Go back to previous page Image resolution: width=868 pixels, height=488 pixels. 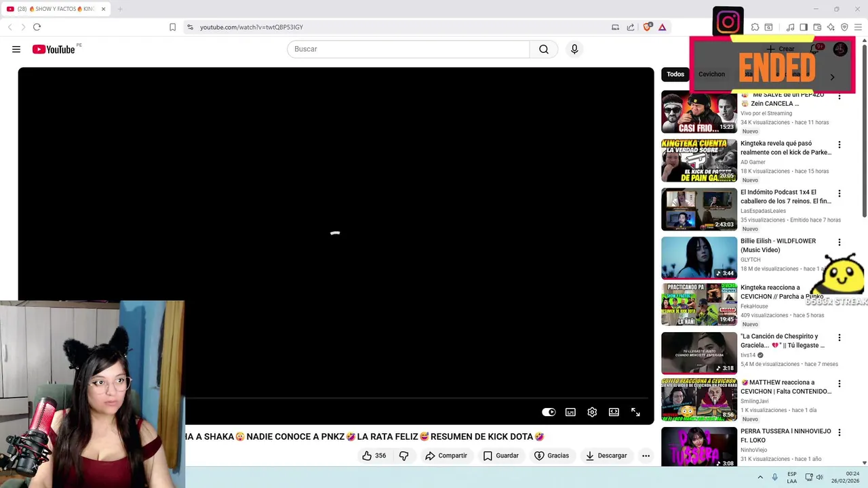point(9,27)
